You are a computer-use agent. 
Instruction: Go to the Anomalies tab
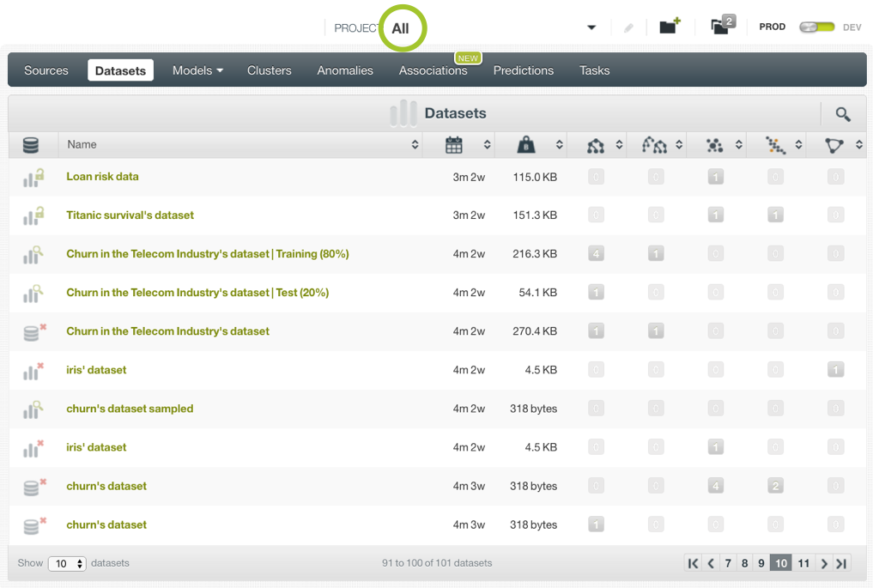pos(345,70)
